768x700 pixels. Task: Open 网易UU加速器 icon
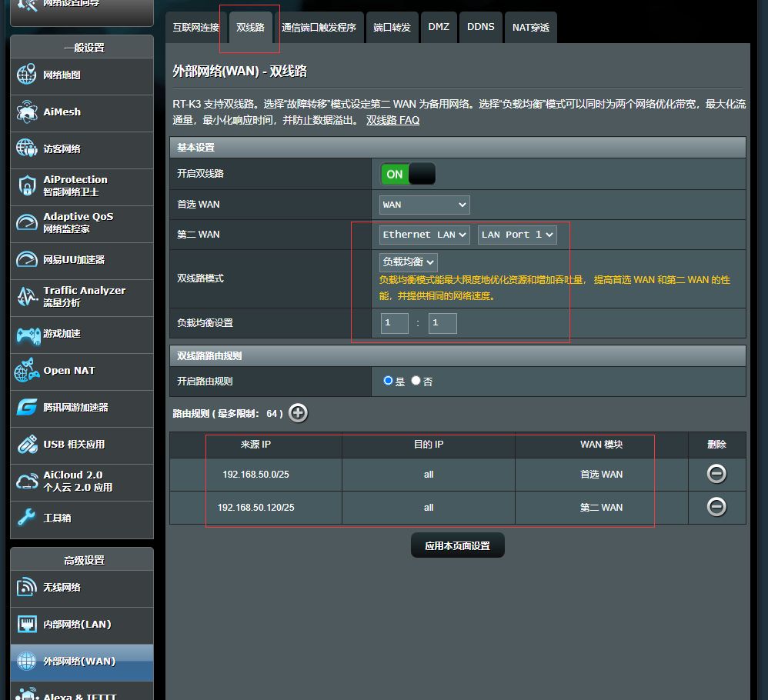[26, 259]
